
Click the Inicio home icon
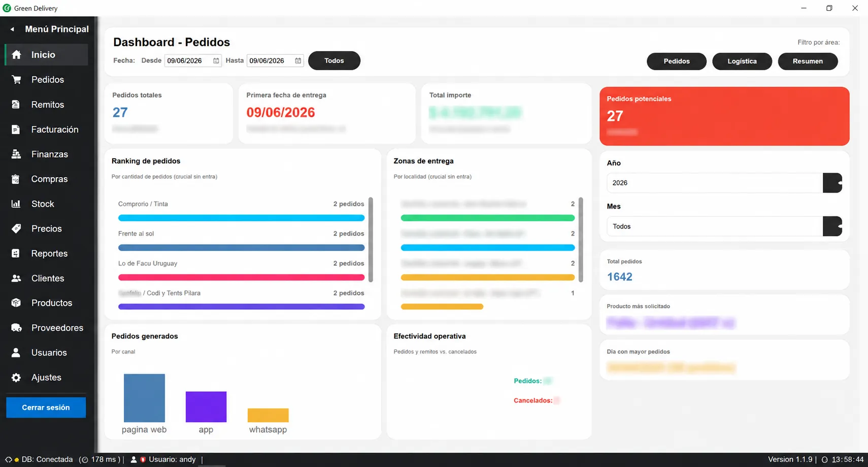[16, 55]
